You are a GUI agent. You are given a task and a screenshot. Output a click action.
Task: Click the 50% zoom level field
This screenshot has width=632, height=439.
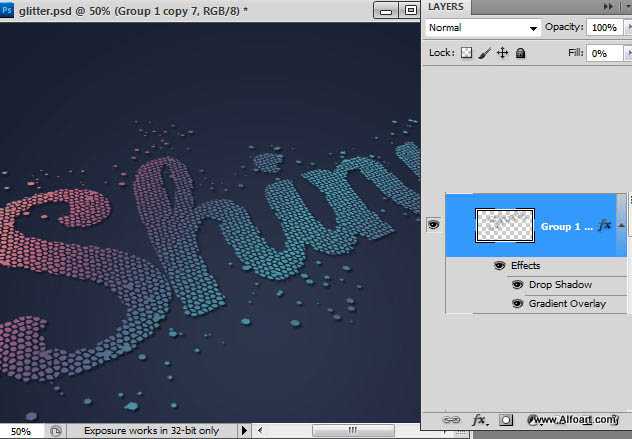(x=21, y=431)
